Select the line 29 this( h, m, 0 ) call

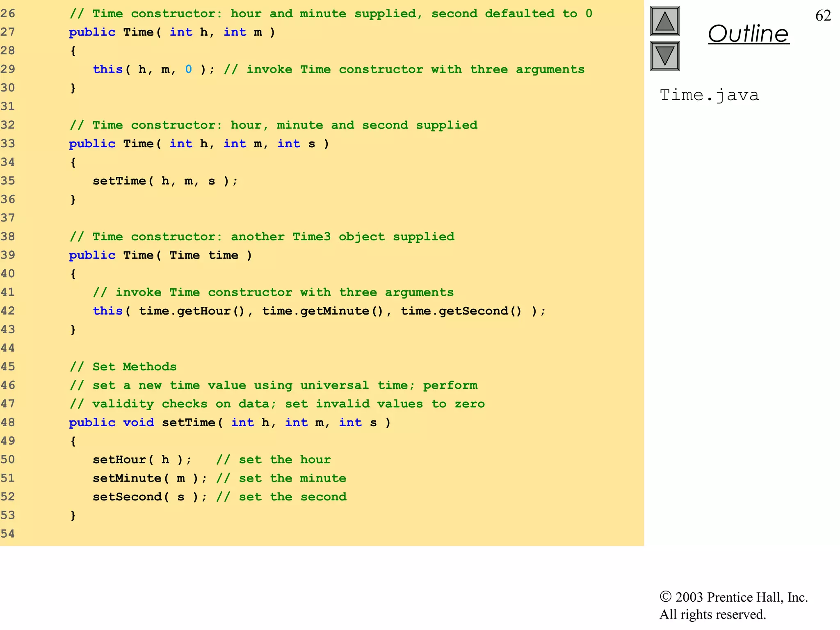tap(154, 69)
